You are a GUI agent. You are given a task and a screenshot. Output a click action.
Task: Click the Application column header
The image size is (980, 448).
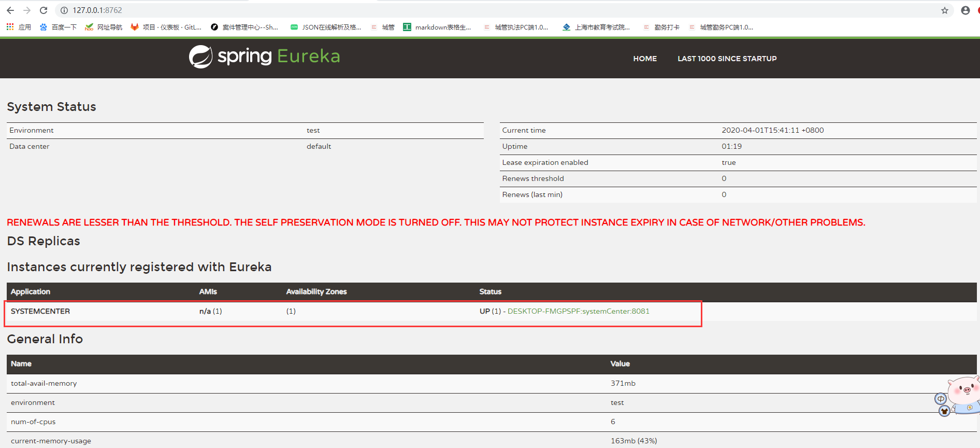click(x=31, y=291)
